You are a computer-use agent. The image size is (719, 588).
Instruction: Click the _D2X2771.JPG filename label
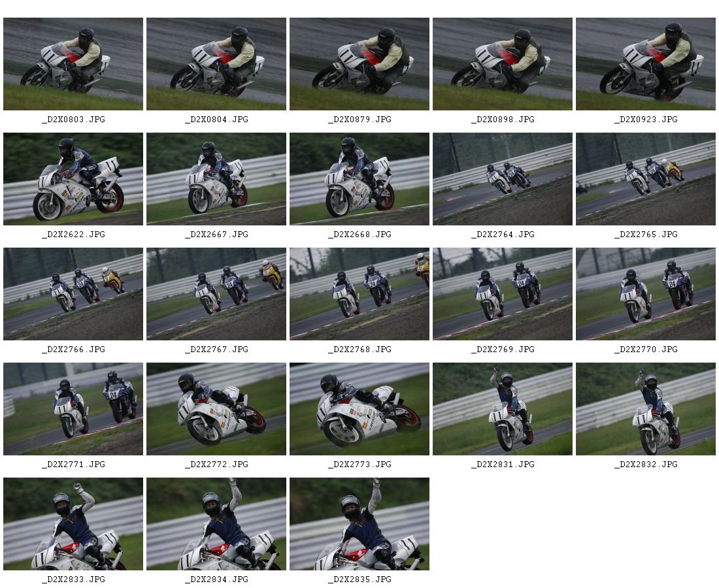tap(73, 465)
